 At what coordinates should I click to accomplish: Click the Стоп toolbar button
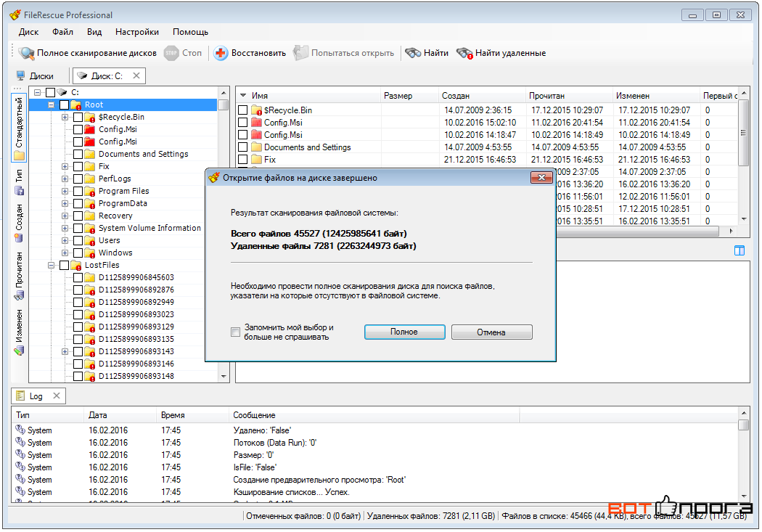183,53
